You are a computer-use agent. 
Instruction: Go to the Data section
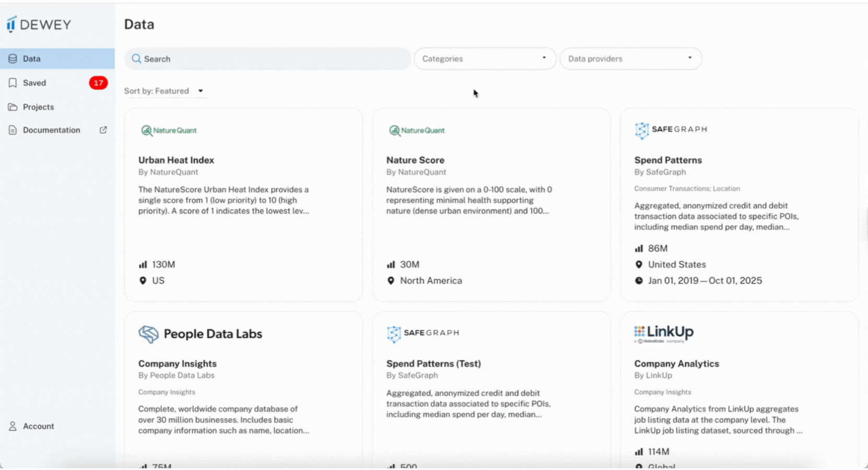[x=57, y=59]
